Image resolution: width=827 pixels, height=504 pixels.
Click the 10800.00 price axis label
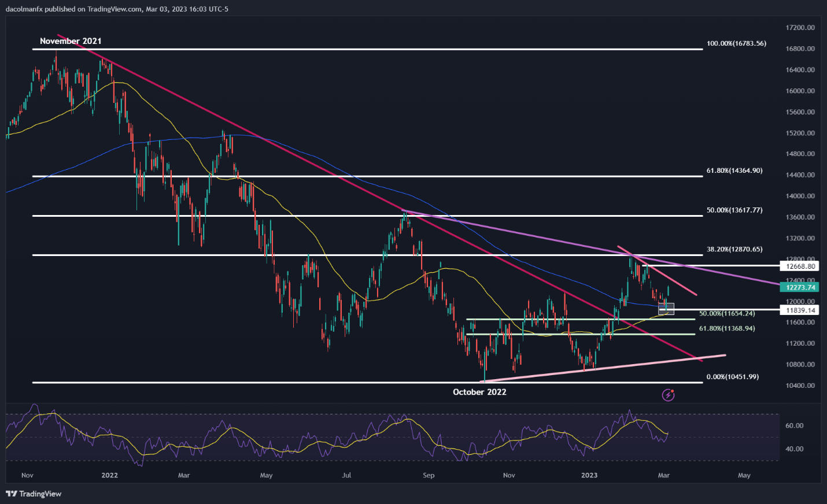[800, 365]
